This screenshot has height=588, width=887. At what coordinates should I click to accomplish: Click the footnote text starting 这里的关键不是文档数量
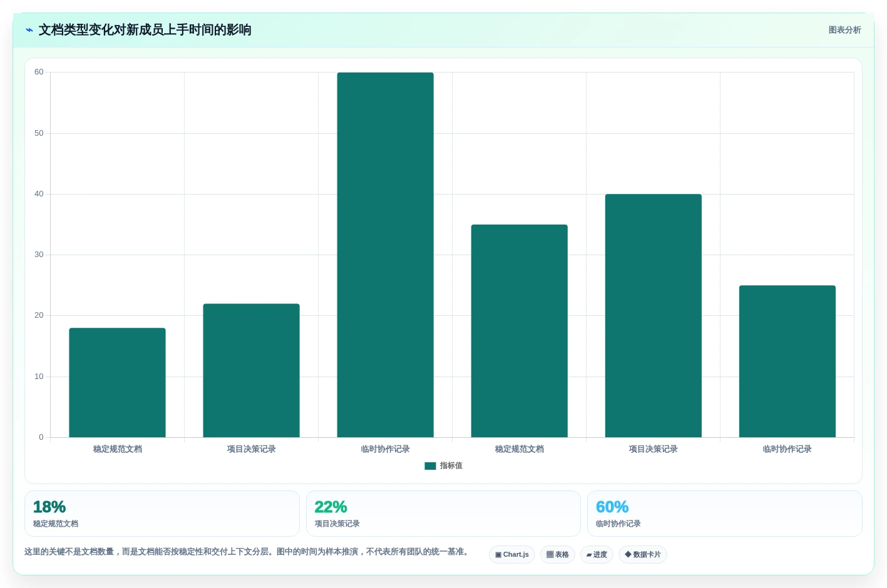pyautogui.click(x=248, y=552)
